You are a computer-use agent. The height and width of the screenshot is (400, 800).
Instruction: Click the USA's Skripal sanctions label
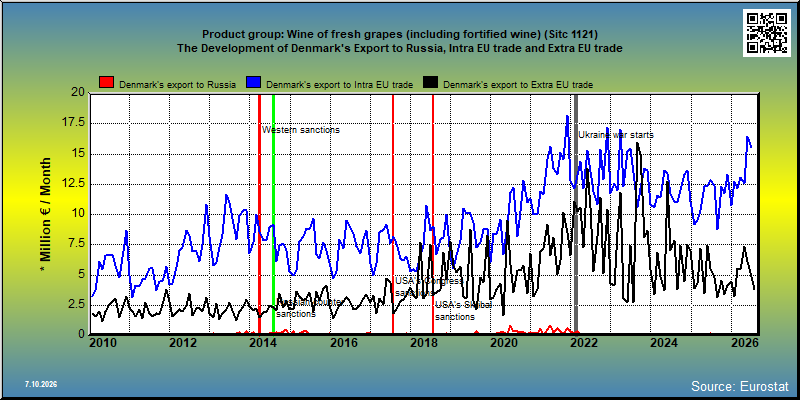[463, 311]
